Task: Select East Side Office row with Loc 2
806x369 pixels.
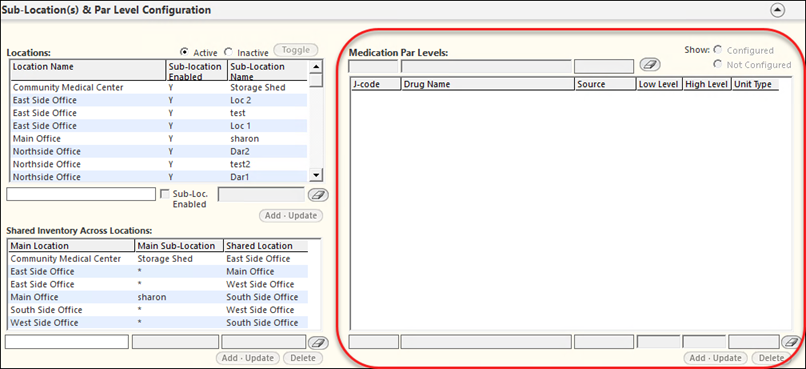Action: (158, 100)
